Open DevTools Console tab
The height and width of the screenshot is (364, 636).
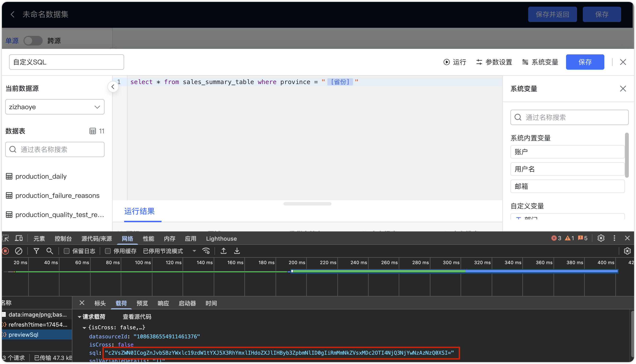tap(63, 239)
